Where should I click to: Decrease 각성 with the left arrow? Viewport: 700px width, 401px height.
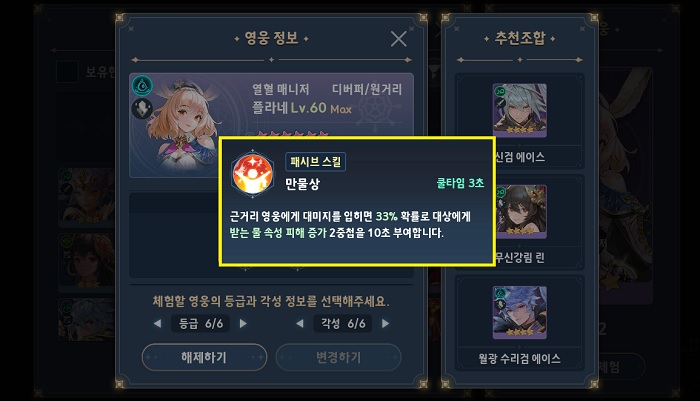[300, 323]
